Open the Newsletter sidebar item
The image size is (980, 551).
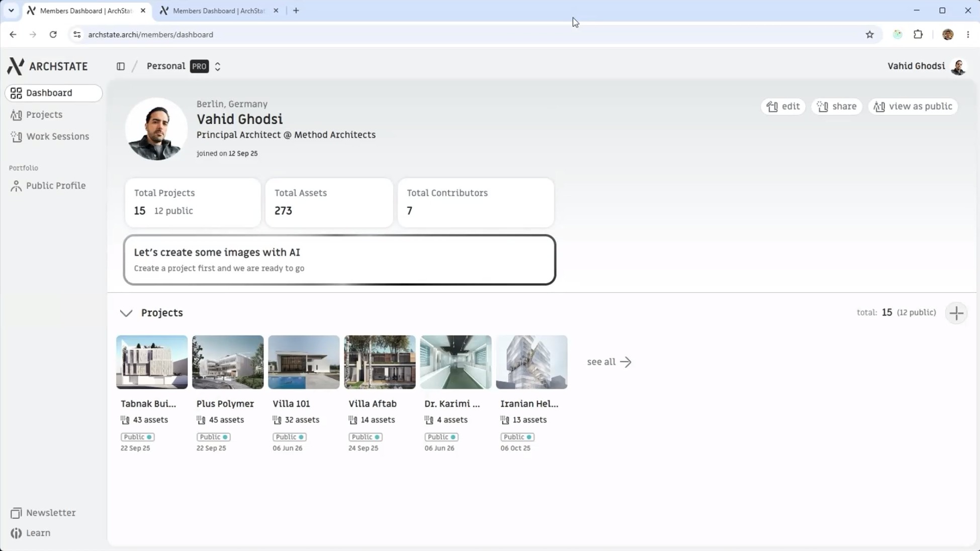(x=43, y=513)
